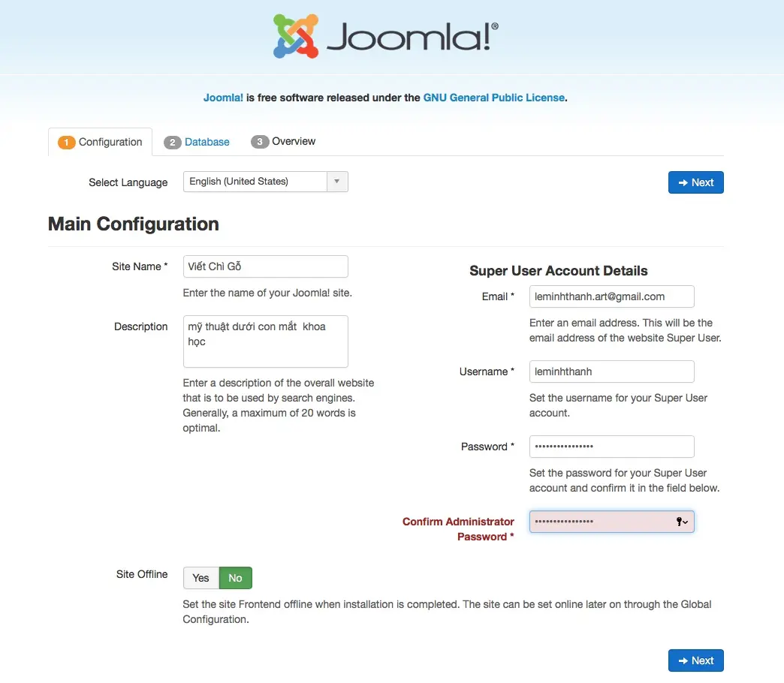The image size is (784, 683).
Task: Open the Configuration tab
Action: pyautogui.click(x=110, y=142)
